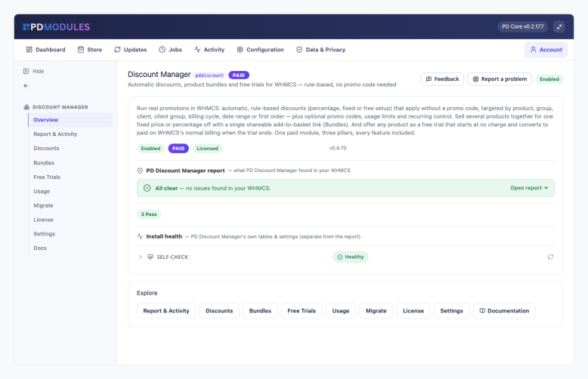This screenshot has height=379, width=588.
Task: Open the Account page
Action: (546, 49)
